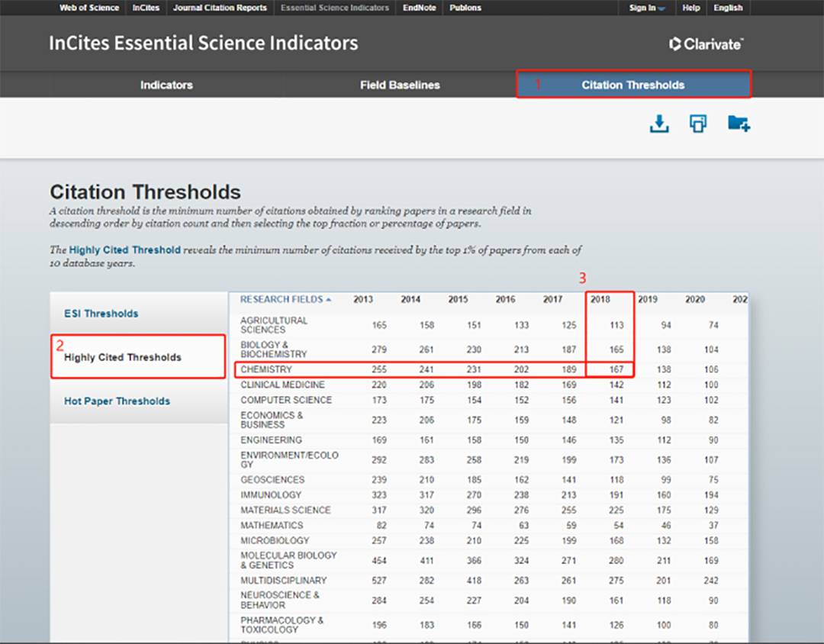Click Mathematics 2020 value 37
824x644 pixels.
click(713, 526)
